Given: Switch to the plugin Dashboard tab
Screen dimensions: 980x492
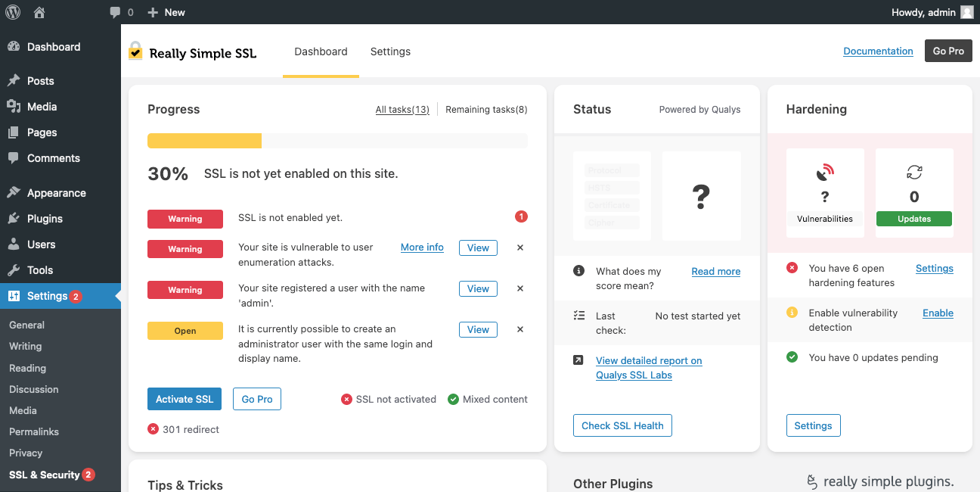Looking at the screenshot, I should click(x=321, y=51).
